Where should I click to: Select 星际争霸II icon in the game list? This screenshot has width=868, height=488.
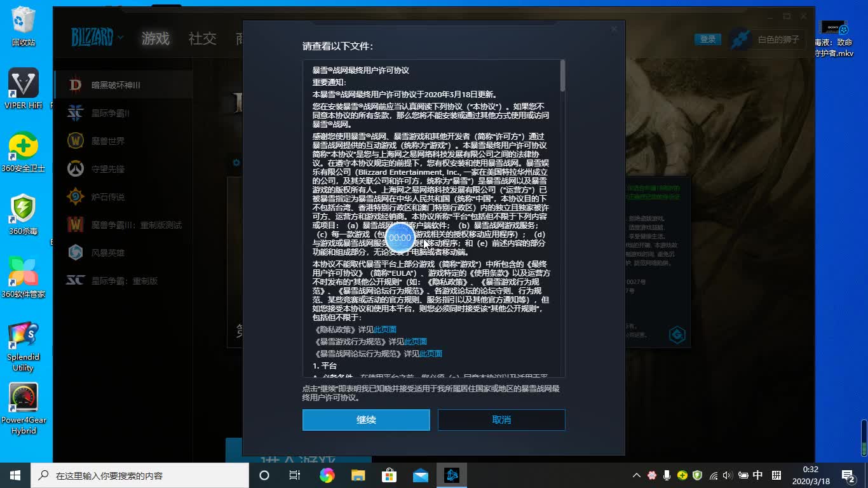click(x=76, y=113)
